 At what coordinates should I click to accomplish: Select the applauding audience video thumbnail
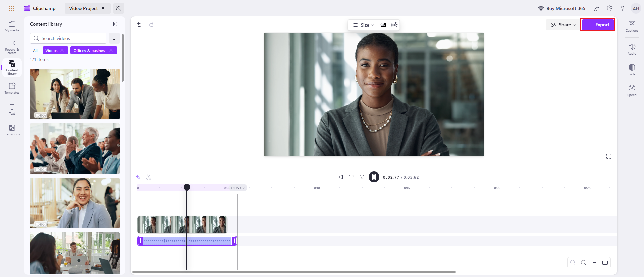click(75, 148)
